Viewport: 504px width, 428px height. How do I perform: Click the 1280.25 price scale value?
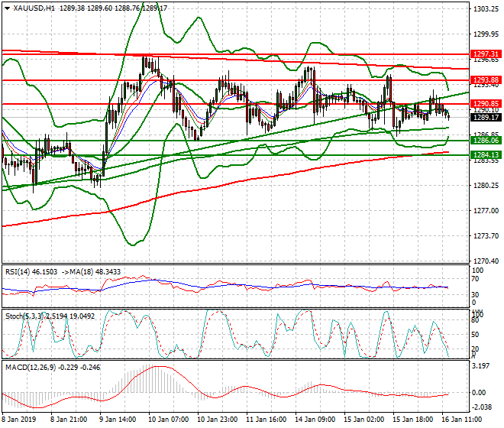(x=486, y=186)
